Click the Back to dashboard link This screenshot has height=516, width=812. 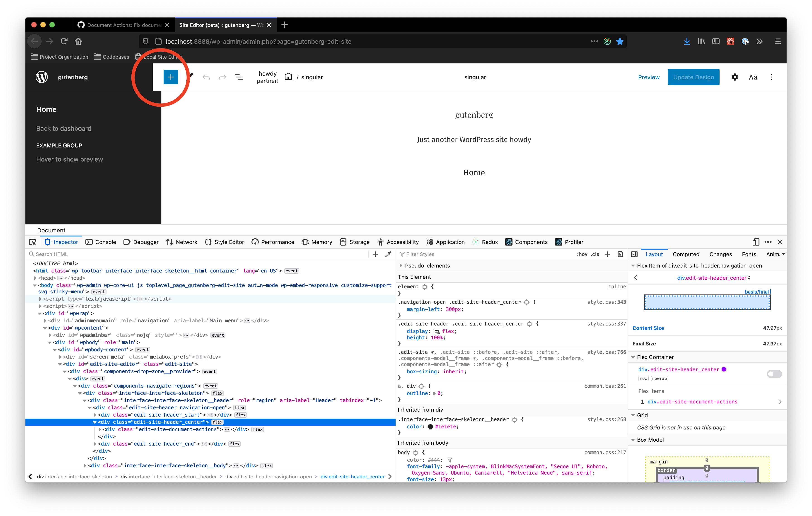tap(64, 128)
